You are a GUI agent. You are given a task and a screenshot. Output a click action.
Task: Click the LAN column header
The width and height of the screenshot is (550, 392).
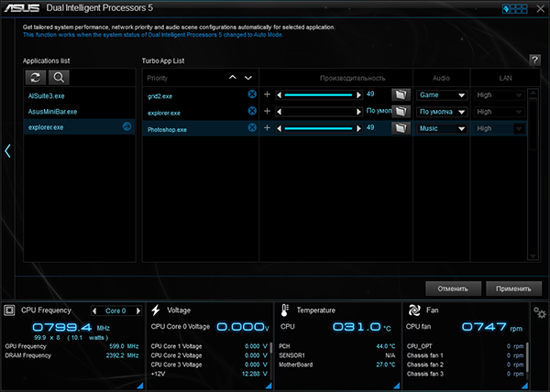coord(505,78)
